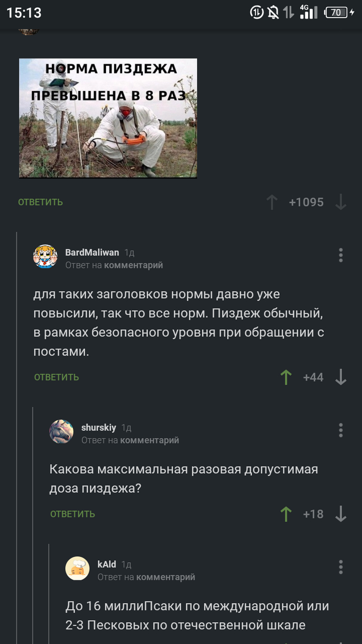
Task: Upvote shurskiy's comment rated +18
Action: [286, 514]
